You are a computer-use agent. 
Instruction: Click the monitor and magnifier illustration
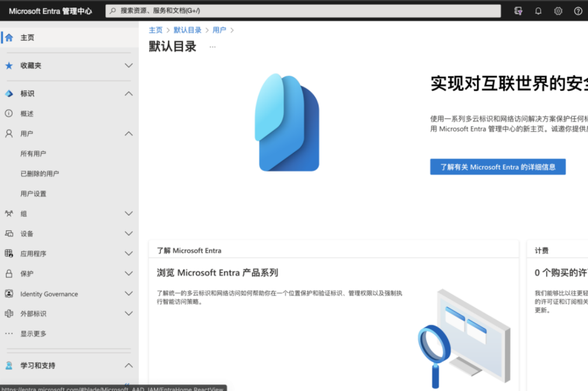pyautogui.click(x=464, y=339)
